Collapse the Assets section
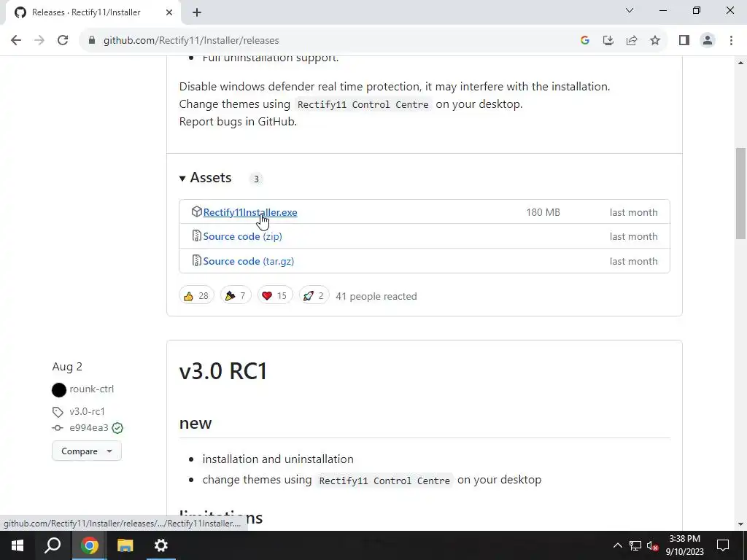Screen dimensions: 747x560 coord(204,178)
